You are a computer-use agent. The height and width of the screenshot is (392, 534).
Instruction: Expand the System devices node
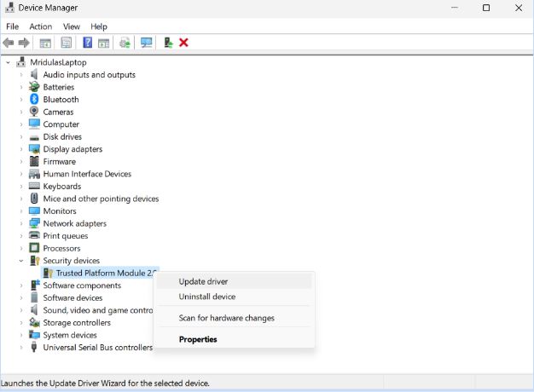tap(21, 335)
